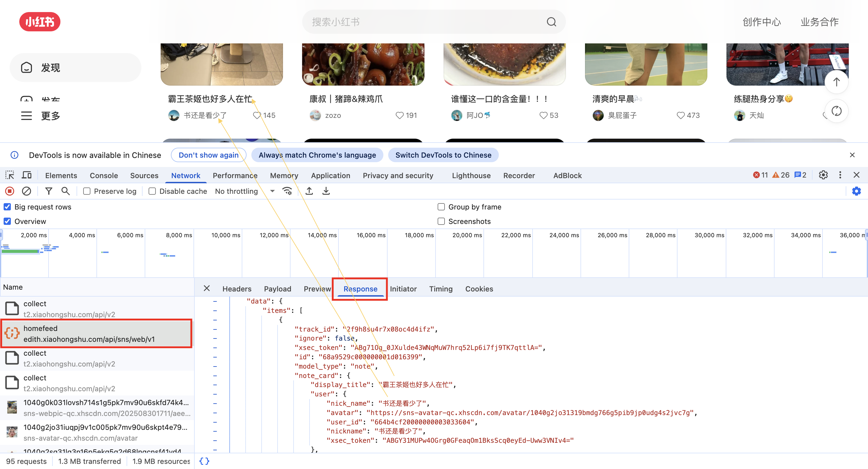The width and height of the screenshot is (868, 469).
Task: Toggle the device toolbar icon
Action: tap(27, 175)
